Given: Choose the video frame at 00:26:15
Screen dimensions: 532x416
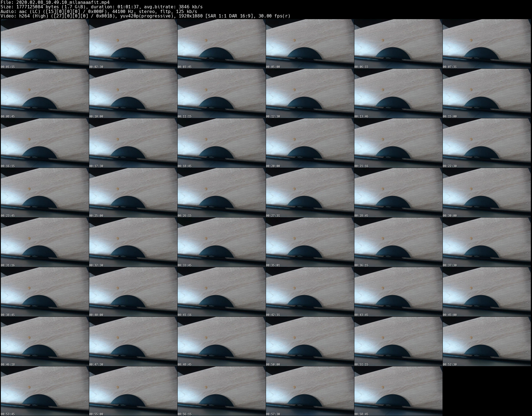Looking at the screenshot, I should click(x=221, y=193).
